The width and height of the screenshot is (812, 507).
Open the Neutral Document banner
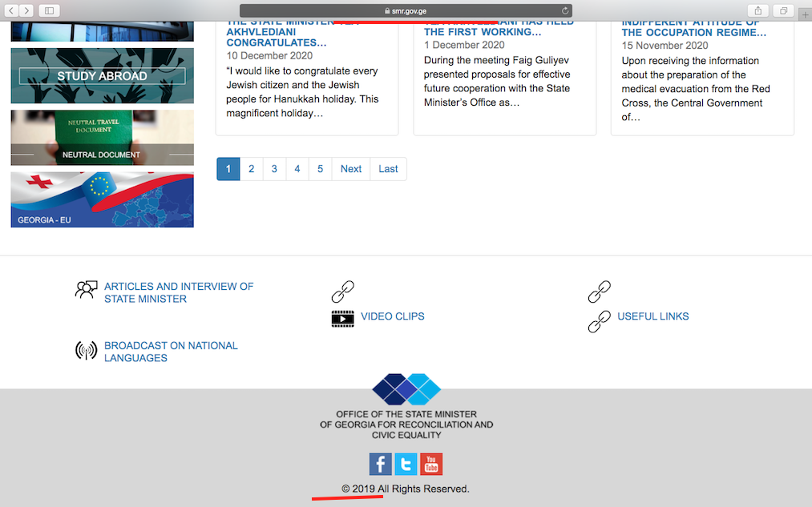coord(102,138)
